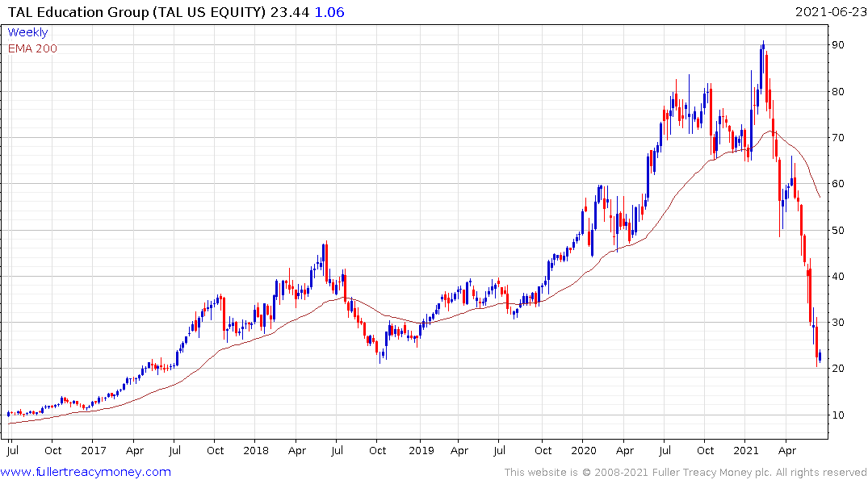Click the 30 price axis label

tap(837, 323)
